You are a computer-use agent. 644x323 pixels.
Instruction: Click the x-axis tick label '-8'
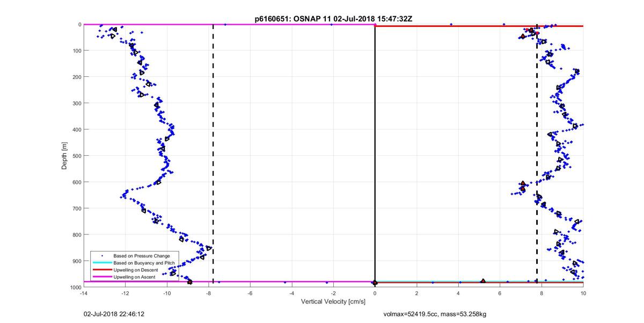(208, 293)
